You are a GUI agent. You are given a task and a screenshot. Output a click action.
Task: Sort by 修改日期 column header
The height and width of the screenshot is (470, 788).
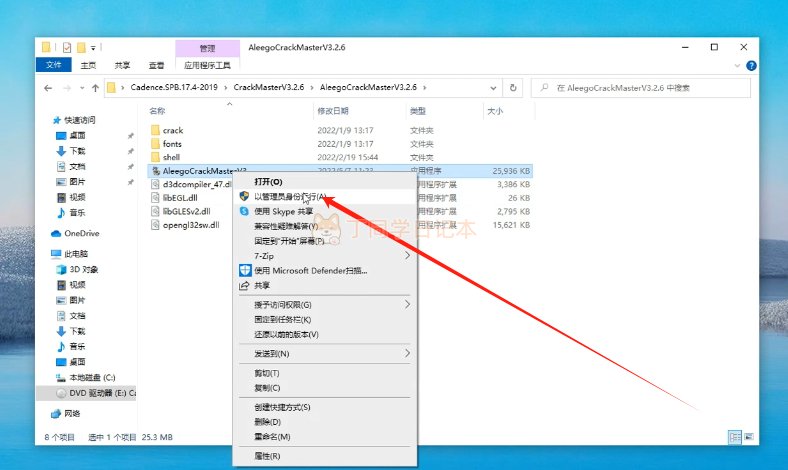[x=333, y=111]
